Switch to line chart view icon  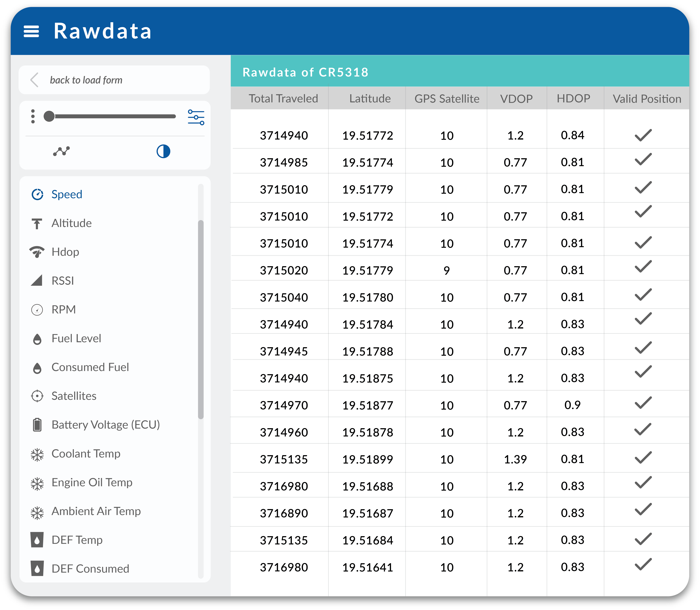click(x=62, y=151)
